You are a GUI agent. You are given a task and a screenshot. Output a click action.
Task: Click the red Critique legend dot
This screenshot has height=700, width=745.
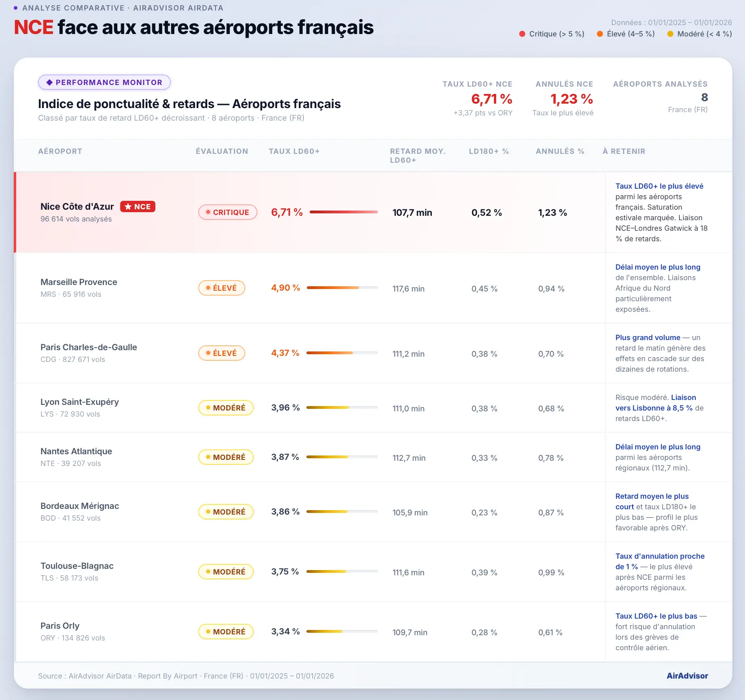tap(522, 34)
